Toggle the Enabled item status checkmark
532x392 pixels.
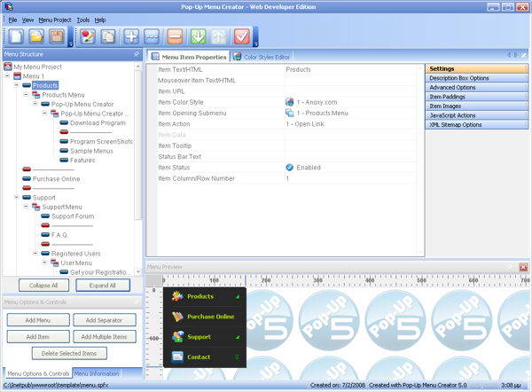point(289,168)
